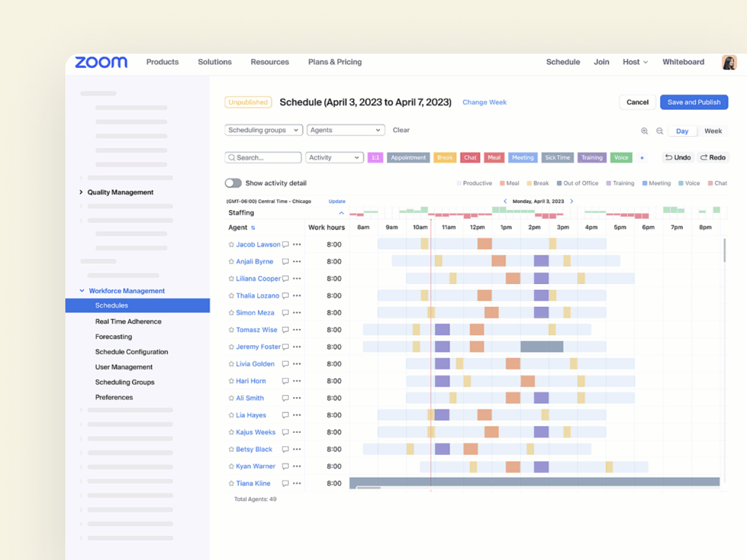Star the agent Jacob Lawson
Screen dimensions: 747x560
point(231,245)
